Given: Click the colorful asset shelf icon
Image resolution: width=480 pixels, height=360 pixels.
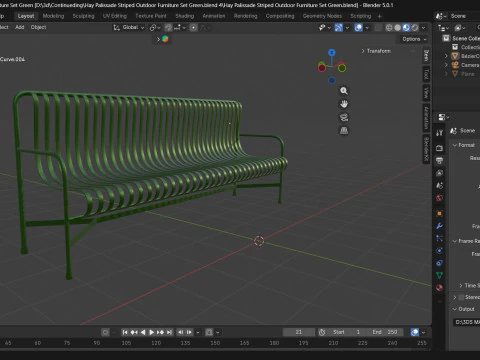Looking at the screenshot, I should tap(165, 39).
